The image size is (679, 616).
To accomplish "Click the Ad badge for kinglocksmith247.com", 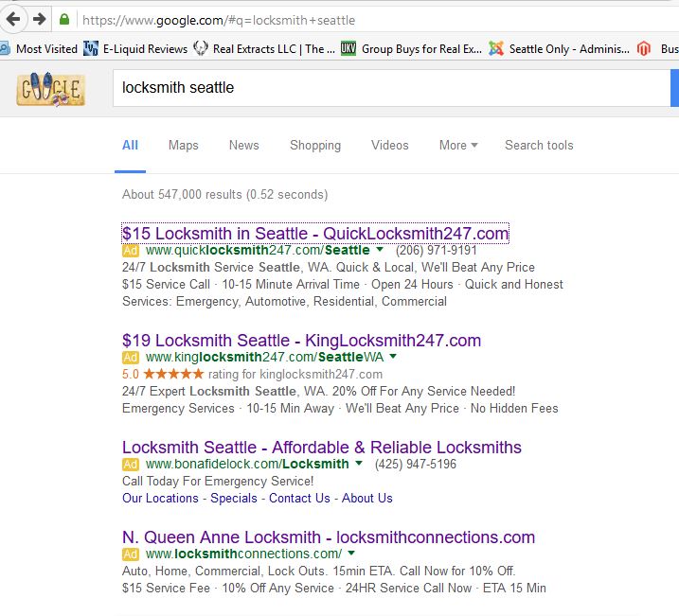I will point(131,358).
